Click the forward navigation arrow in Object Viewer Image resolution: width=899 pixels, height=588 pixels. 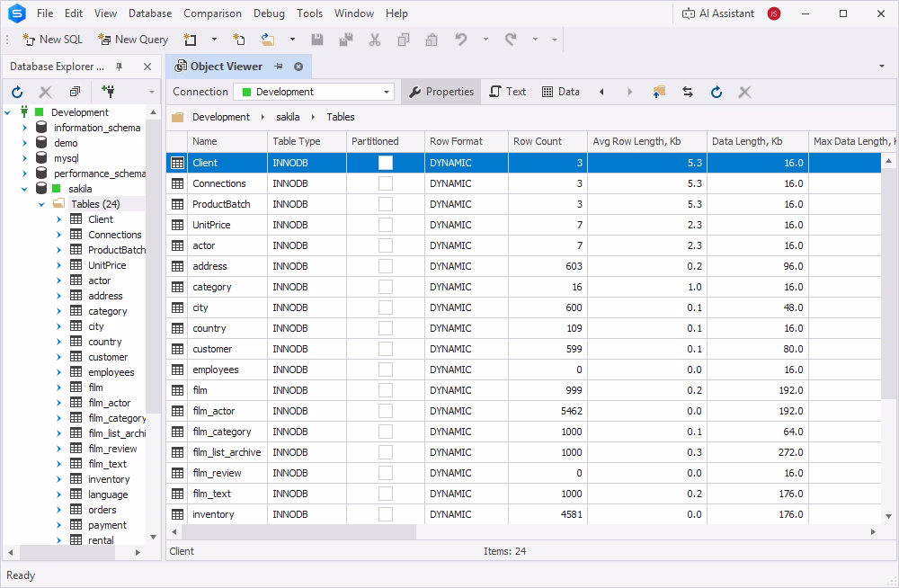click(x=629, y=92)
